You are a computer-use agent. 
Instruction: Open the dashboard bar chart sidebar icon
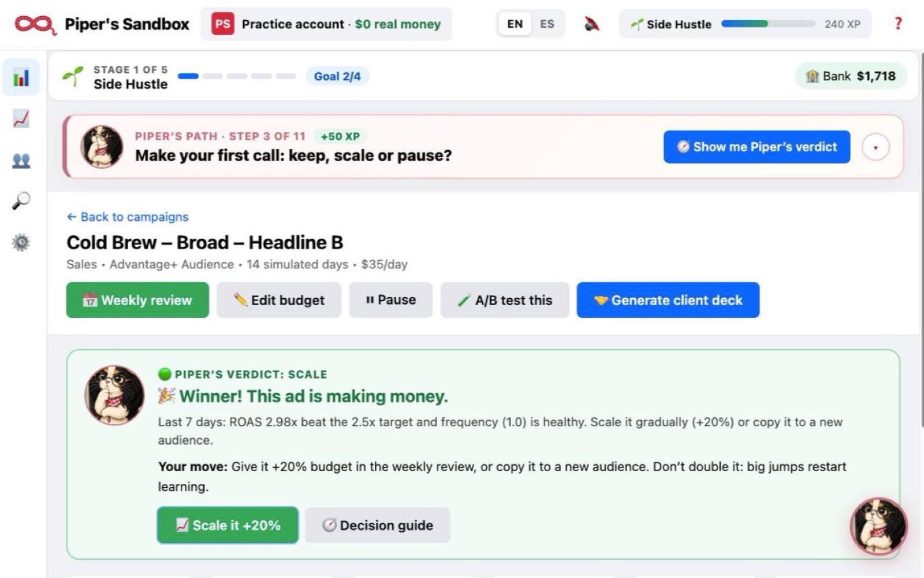tap(21, 77)
